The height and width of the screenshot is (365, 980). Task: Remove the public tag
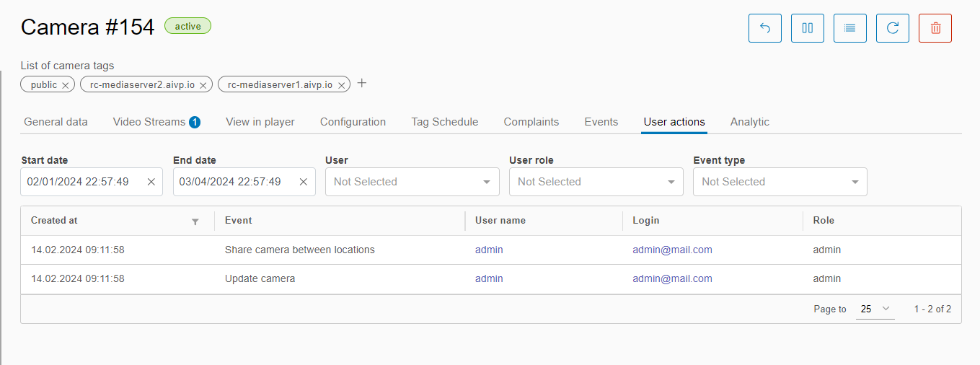[x=66, y=85]
